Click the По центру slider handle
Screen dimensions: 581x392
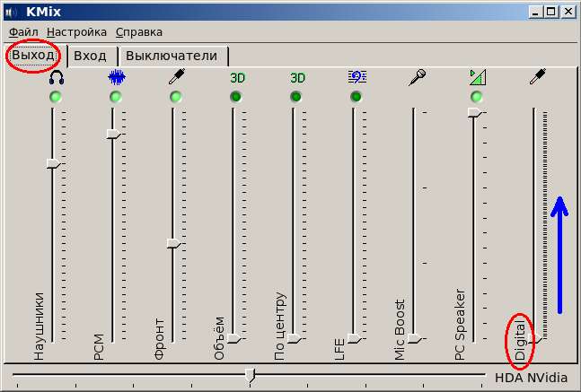(295, 338)
